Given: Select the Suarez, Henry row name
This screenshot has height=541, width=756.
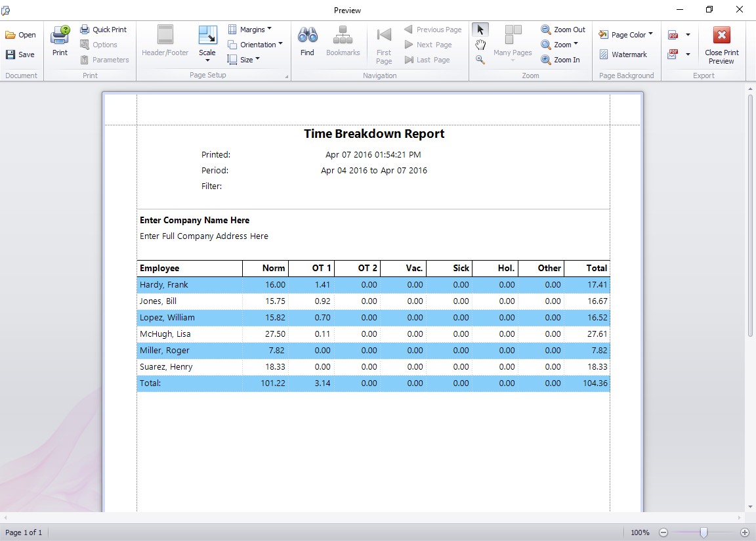Looking at the screenshot, I should [166, 366].
